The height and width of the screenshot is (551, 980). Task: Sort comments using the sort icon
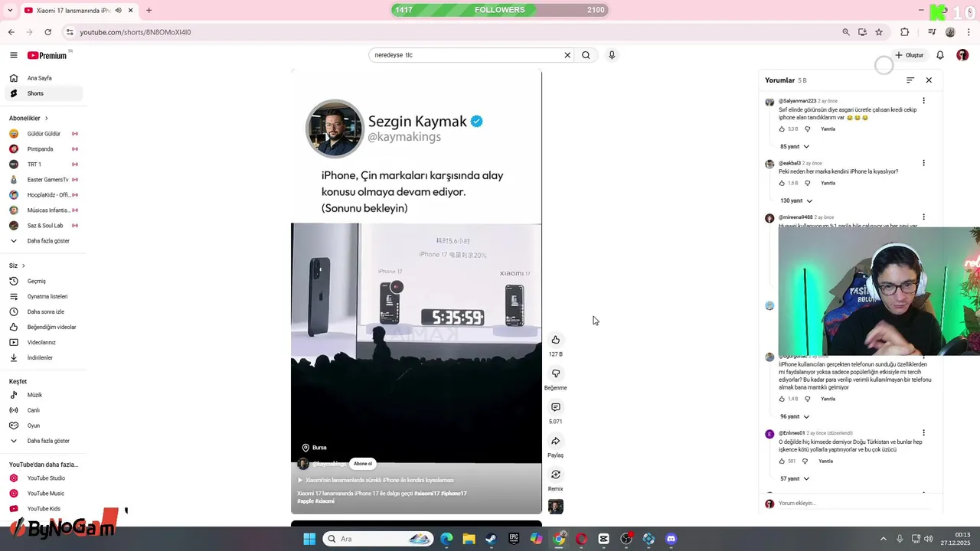click(910, 80)
